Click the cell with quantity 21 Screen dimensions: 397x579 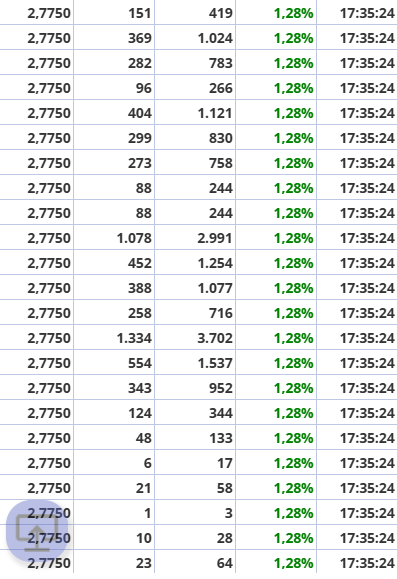114,488
